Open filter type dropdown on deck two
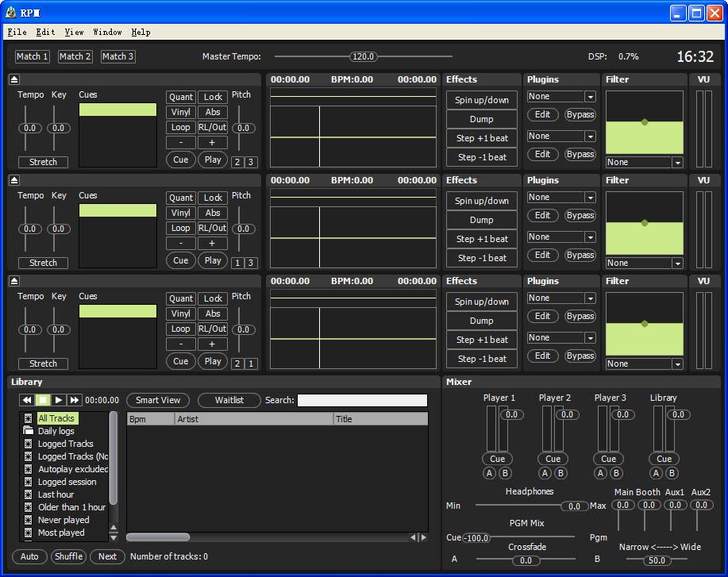Screen dimensions: 728x577 677,263
